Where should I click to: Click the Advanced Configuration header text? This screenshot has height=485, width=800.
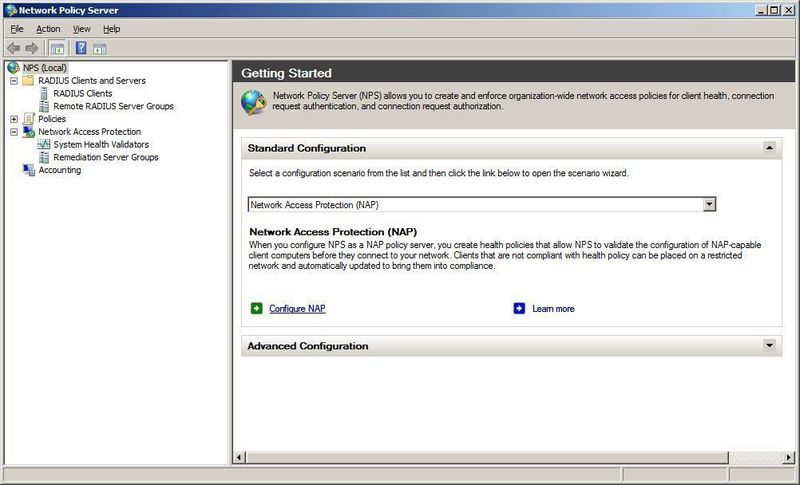tap(308, 346)
